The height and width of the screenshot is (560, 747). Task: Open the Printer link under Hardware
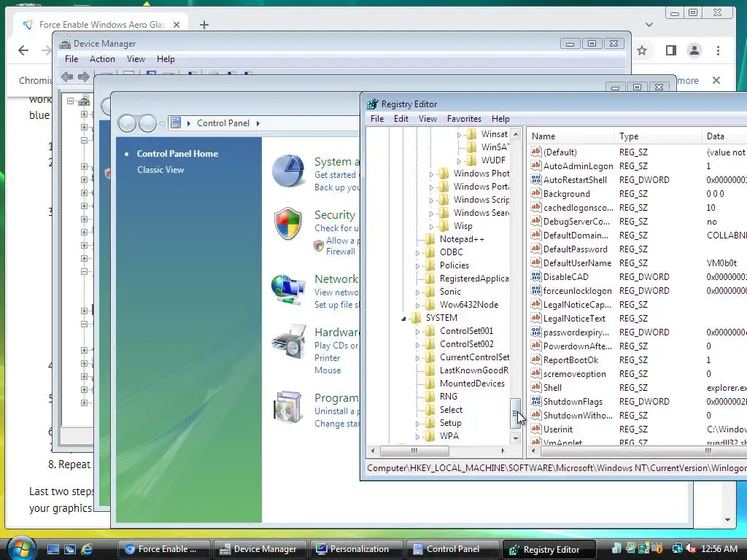[x=327, y=357]
